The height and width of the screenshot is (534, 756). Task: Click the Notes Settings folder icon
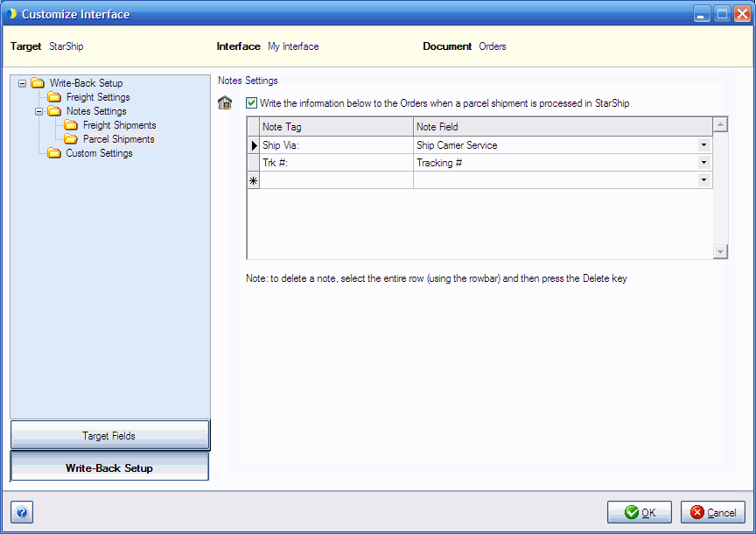[54, 111]
